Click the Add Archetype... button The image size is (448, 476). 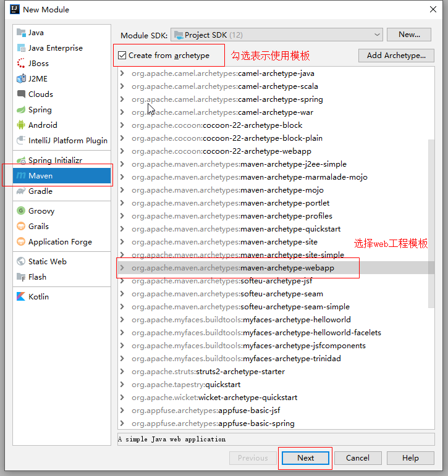click(x=396, y=56)
